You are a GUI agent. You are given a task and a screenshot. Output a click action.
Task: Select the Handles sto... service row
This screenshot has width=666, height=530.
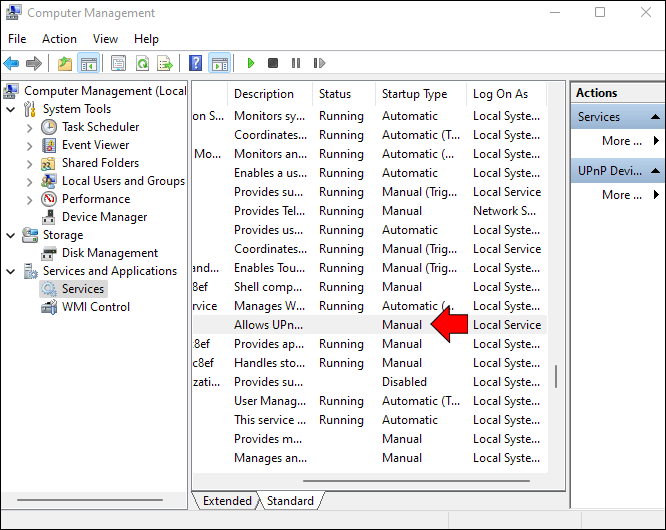coord(370,363)
